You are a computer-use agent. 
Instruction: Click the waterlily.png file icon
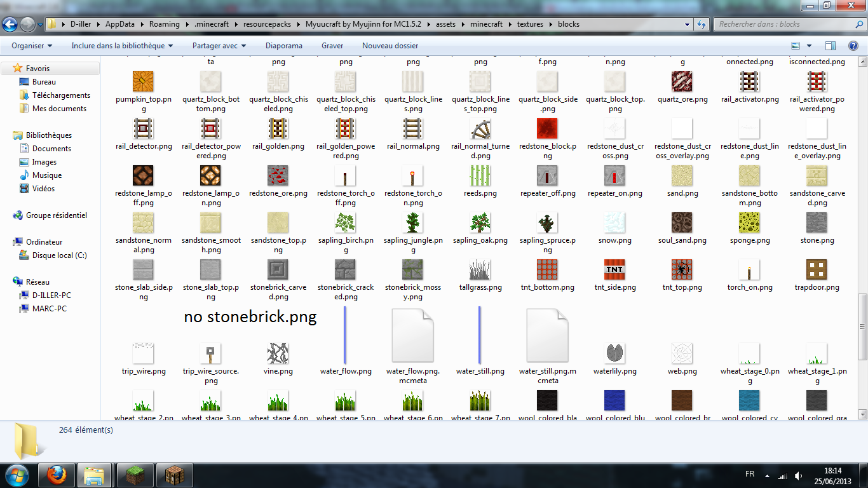coord(614,353)
